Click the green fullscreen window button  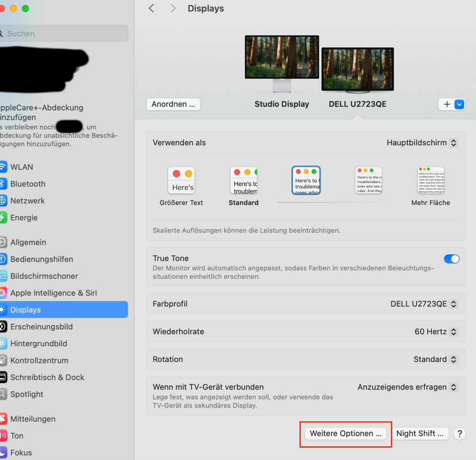point(25,9)
